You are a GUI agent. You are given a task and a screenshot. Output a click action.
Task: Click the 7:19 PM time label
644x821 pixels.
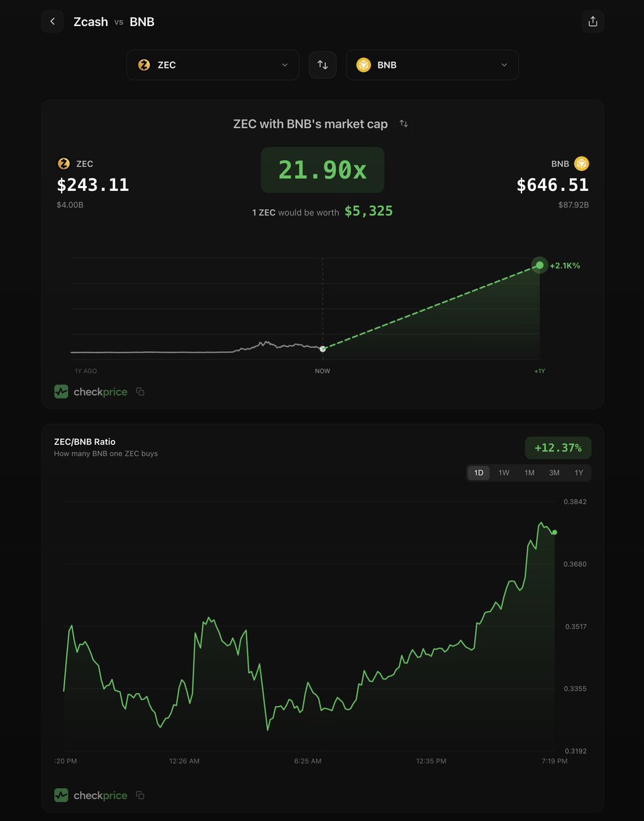click(x=554, y=761)
